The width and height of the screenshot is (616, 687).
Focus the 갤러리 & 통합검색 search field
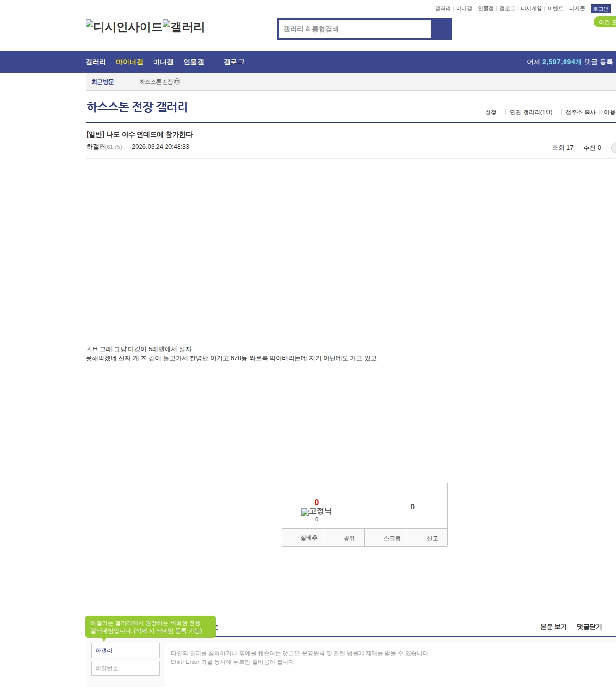[355, 29]
